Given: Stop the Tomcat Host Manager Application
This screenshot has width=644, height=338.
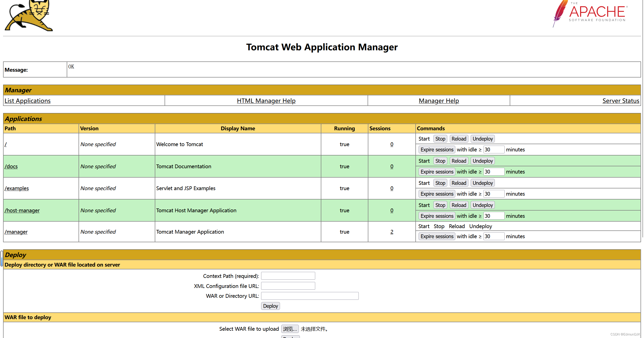Looking at the screenshot, I should point(440,205).
